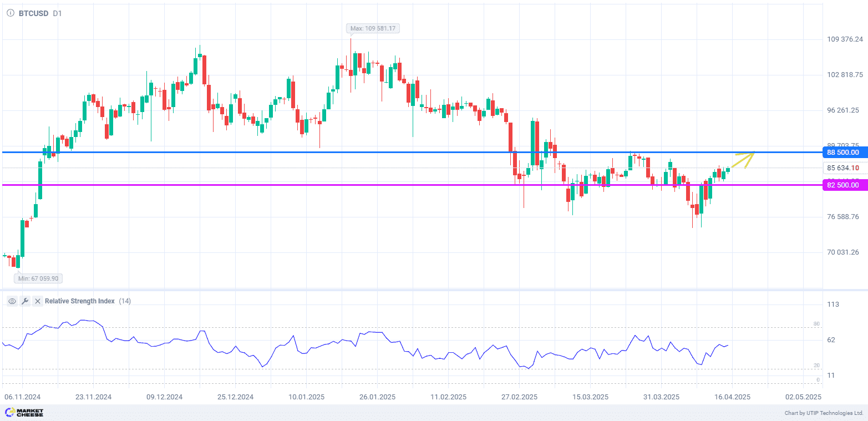Select the blue 88 500.00 price tag
The image size is (868, 421).
point(842,152)
